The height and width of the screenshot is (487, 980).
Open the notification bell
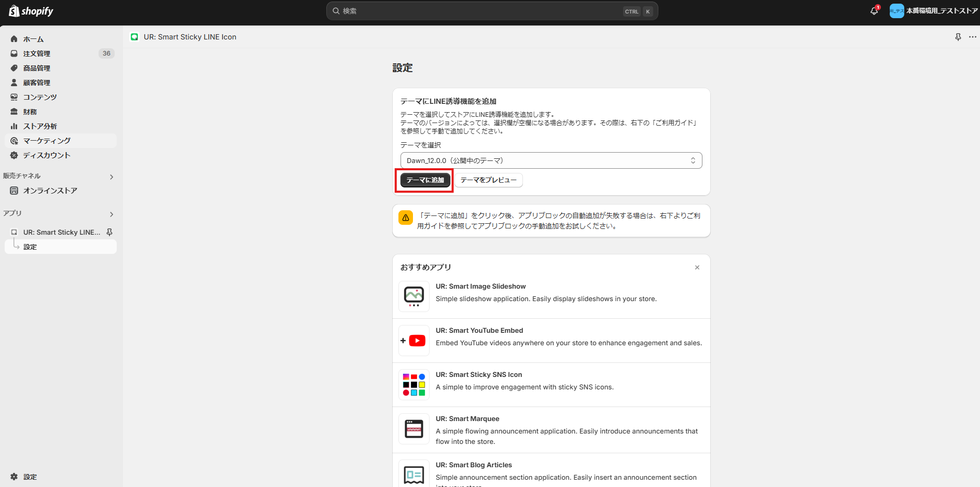874,10
